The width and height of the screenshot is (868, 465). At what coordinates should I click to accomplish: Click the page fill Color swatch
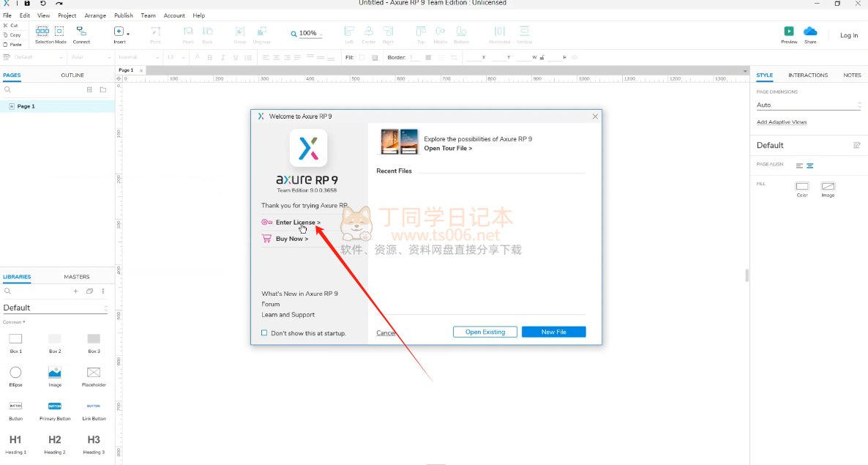tap(802, 186)
